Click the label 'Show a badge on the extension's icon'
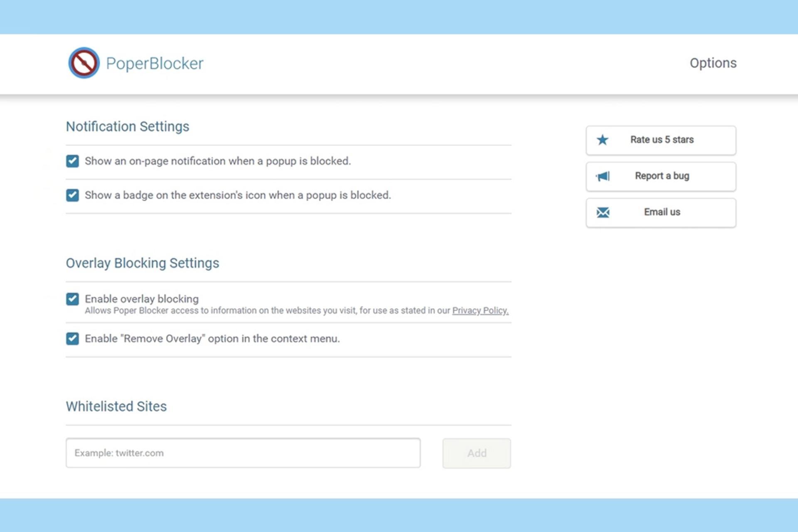The width and height of the screenshot is (798, 532). pos(238,195)
